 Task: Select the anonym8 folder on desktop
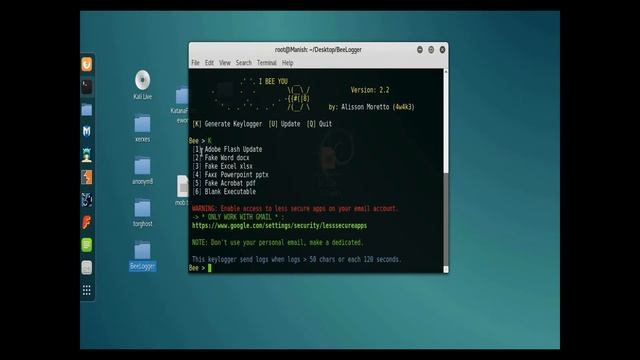142,171
